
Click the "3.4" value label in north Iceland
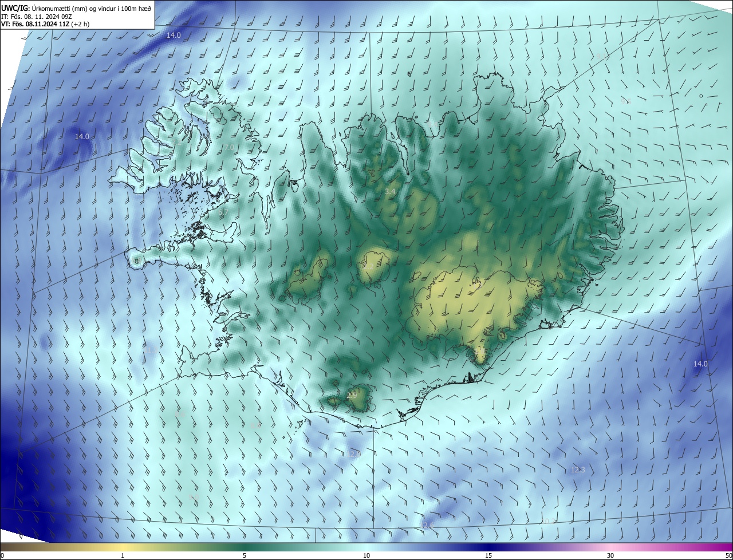(390, 191)
